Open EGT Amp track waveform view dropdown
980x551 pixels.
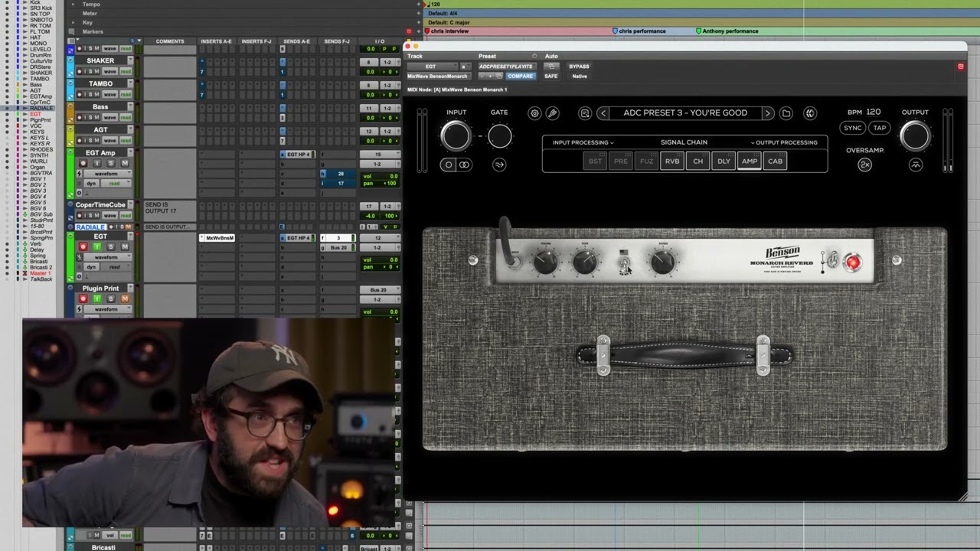tap(106, 174)
